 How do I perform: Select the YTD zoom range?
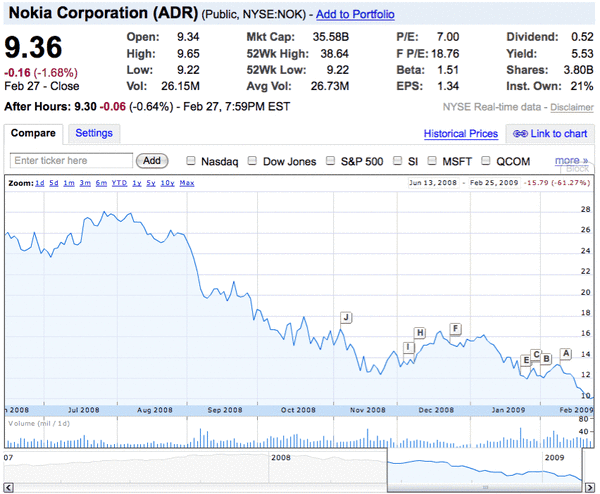tap(119, 183)
